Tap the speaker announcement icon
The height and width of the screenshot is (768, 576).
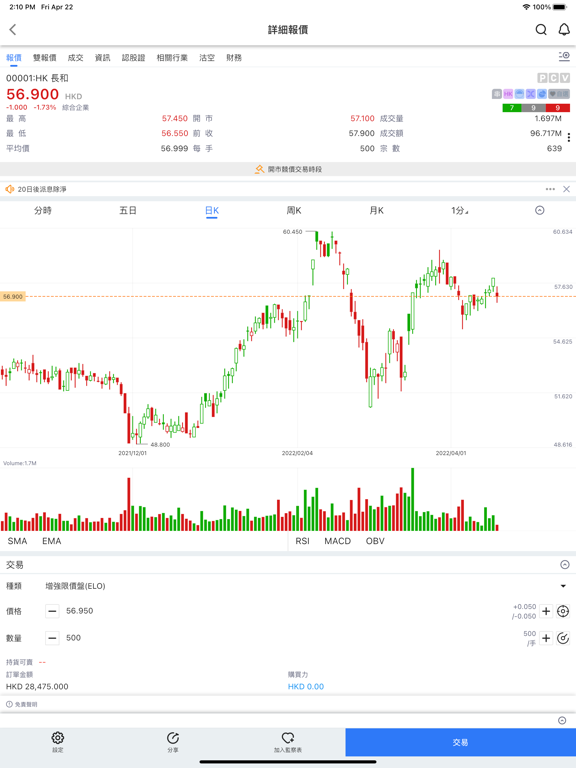pos(9,189)
